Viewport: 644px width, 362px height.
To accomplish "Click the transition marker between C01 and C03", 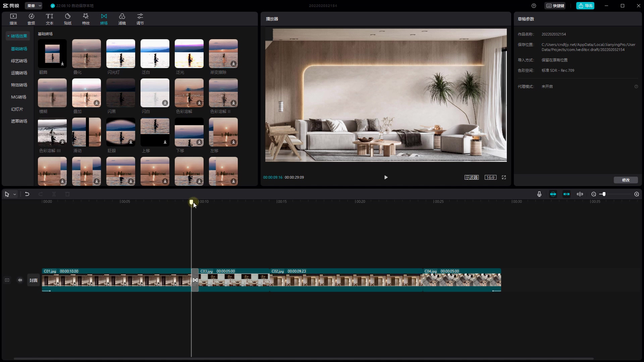I will (195, 280).
